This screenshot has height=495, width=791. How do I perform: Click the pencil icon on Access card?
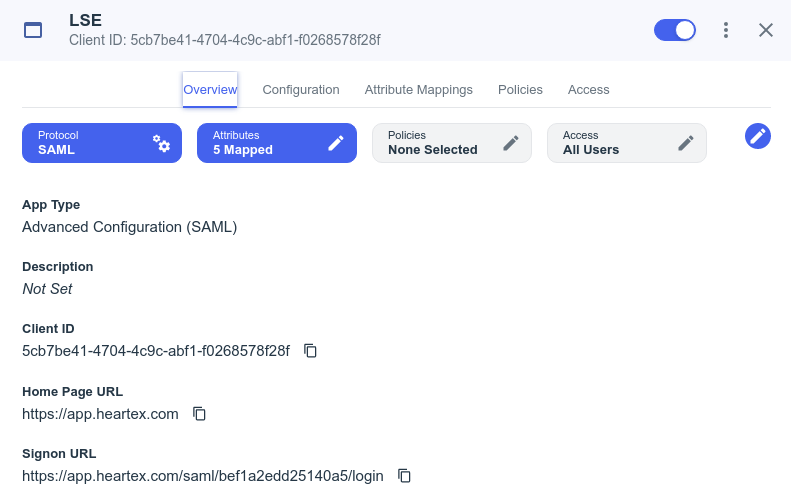pos(686,143)
